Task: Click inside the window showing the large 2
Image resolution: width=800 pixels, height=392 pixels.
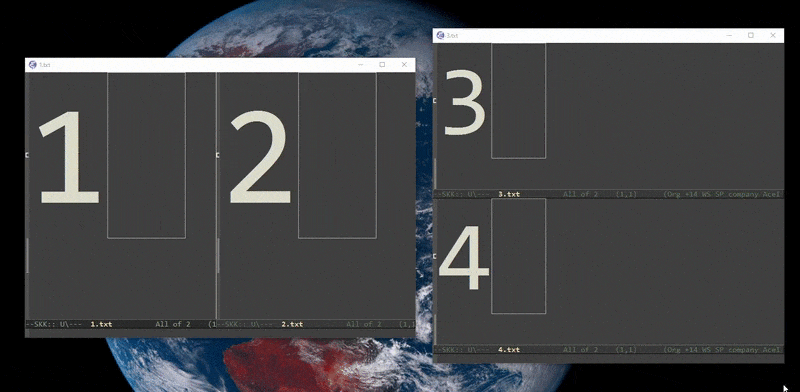Action: tap(316, 196)
